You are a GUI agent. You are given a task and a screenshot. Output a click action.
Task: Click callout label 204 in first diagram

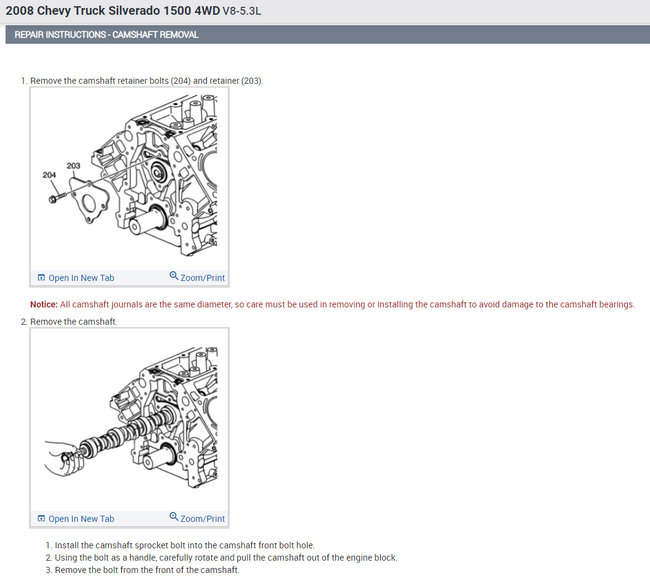[49, 175]
